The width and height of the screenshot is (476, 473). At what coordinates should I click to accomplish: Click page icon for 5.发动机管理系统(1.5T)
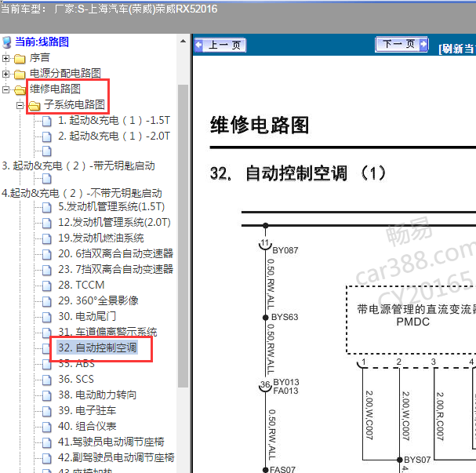(47, 207)
